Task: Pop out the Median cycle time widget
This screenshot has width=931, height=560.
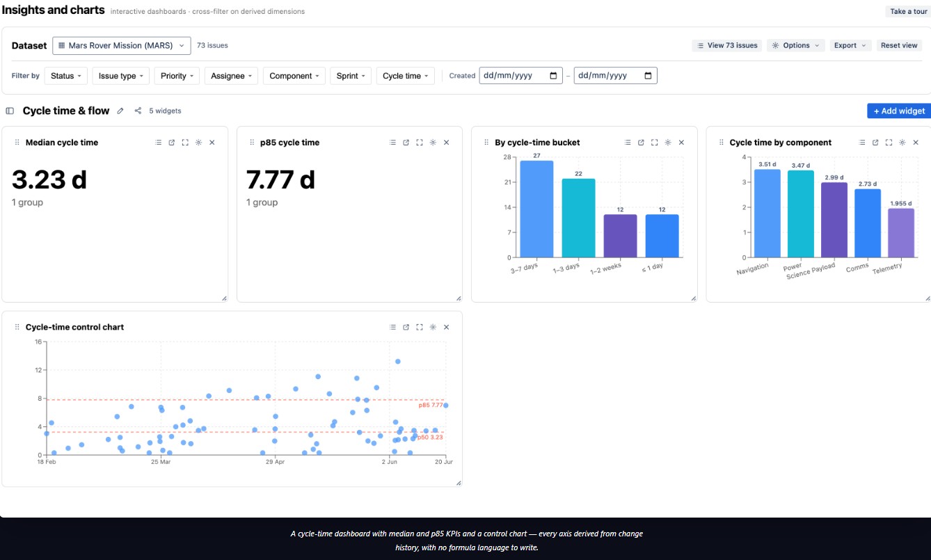Action: (x=172, y=143)
